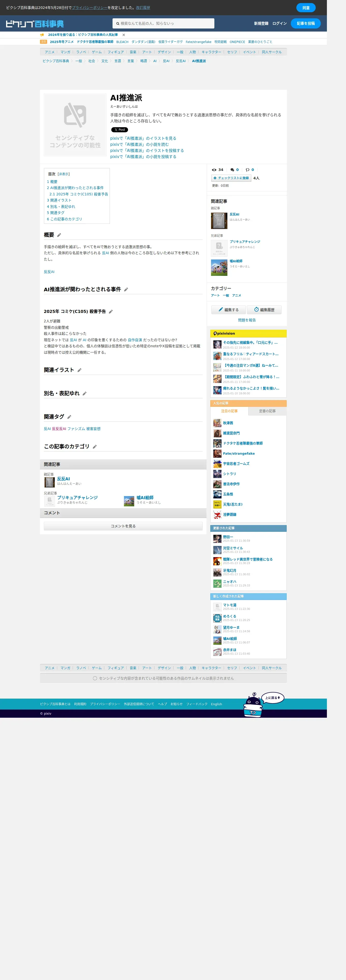Dismiss the 2024 popular articles banner

[124, 35]
